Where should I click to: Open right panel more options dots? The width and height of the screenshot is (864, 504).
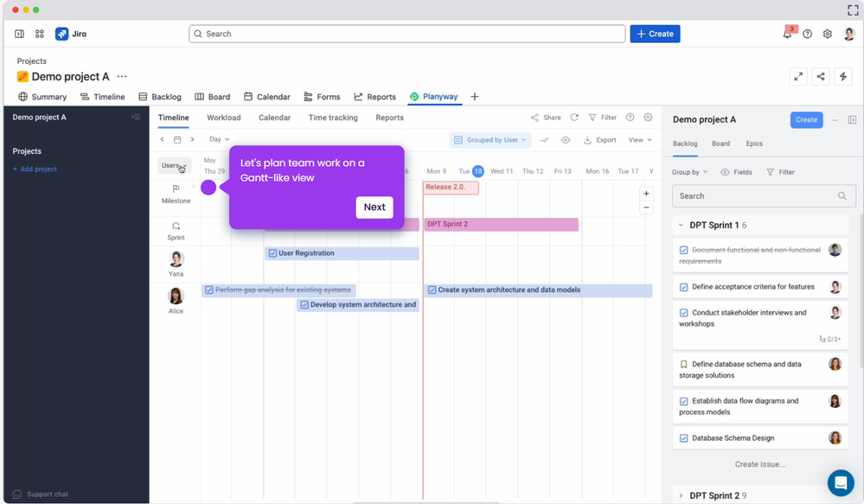(835, 119)
